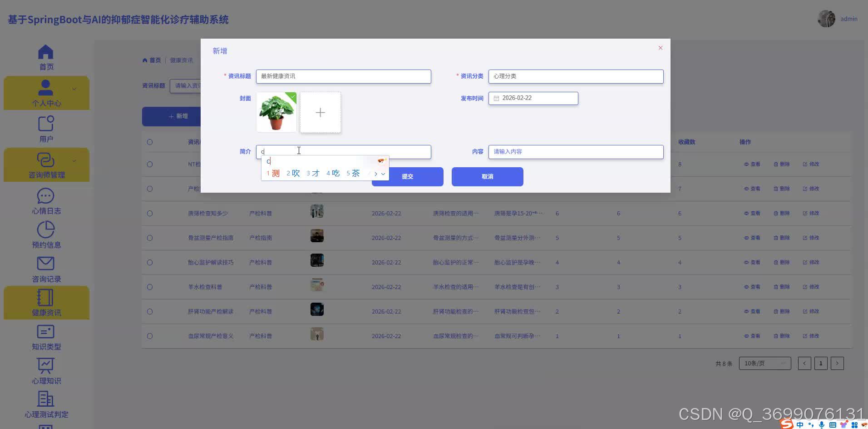Open 预约信息 pie chart icon
The width and height of the screenshot is (868, 429).
click(46, 229)
